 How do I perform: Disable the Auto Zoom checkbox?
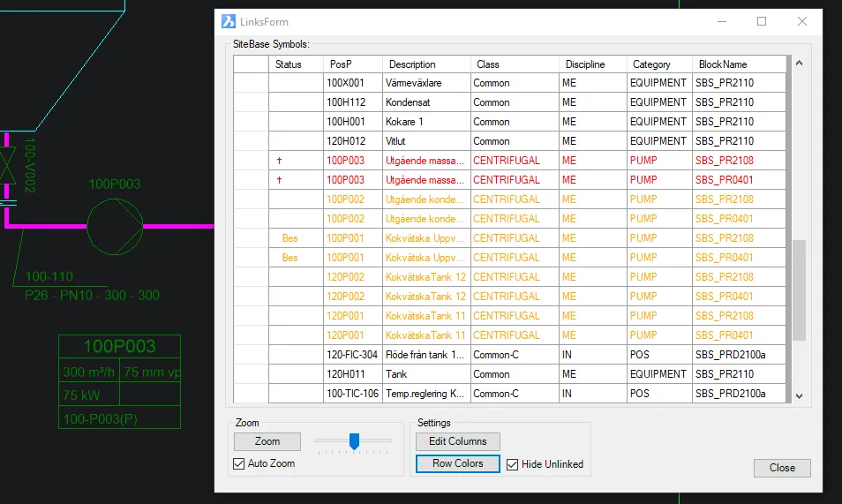[239, 463]
